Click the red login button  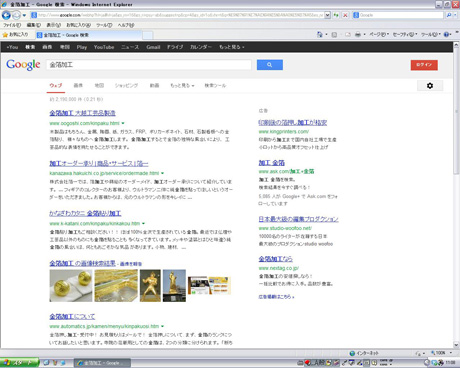(424, 65)
